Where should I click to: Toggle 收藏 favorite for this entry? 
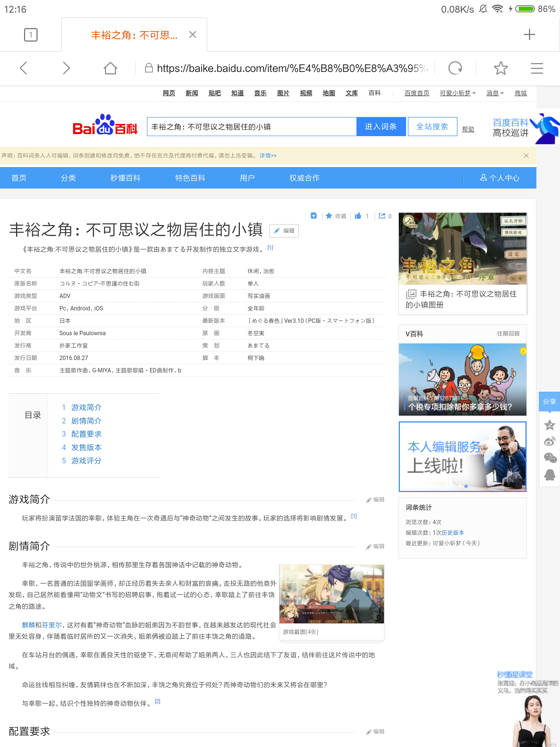coord(336,216)
